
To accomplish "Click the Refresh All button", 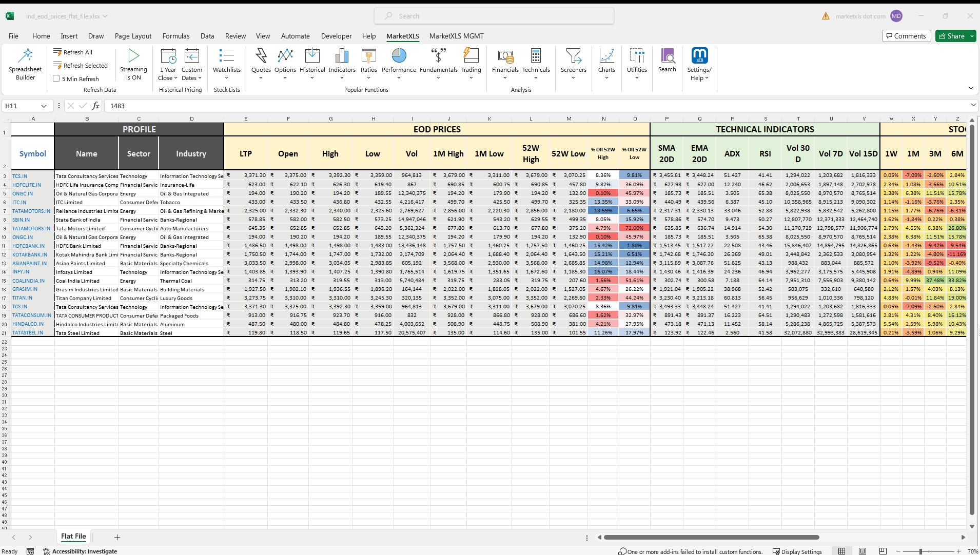I will (x=73, y=52).
